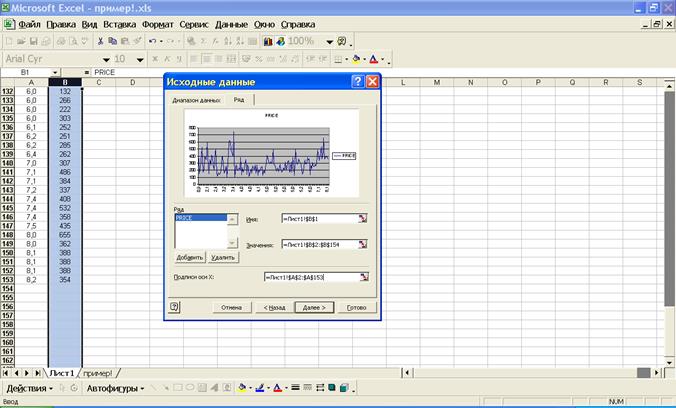676x408 pixels.
Task: Click the Fill Color bucket in formatting toolbar
Action: [x=356, y=59]
